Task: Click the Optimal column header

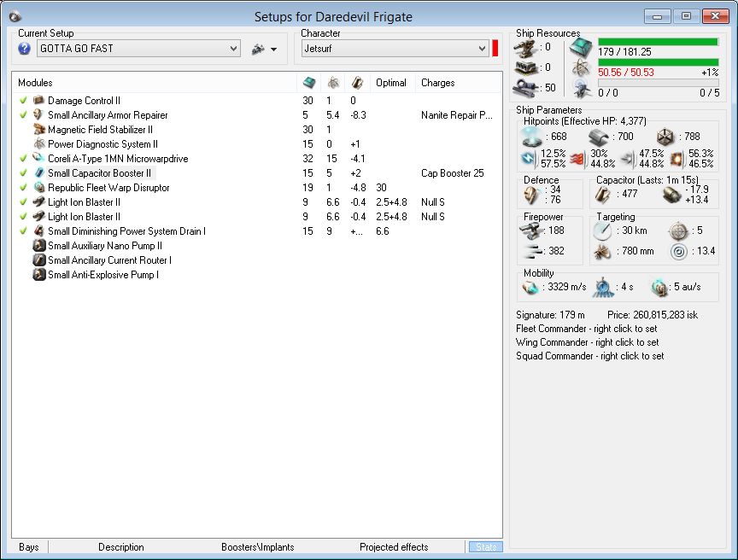Action: 390,83
